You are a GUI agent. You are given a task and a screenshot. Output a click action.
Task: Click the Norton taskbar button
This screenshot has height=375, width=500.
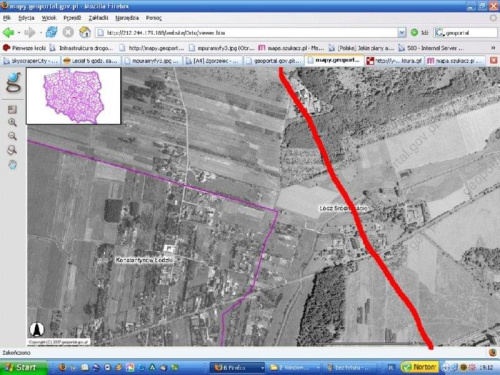[420, 367]
